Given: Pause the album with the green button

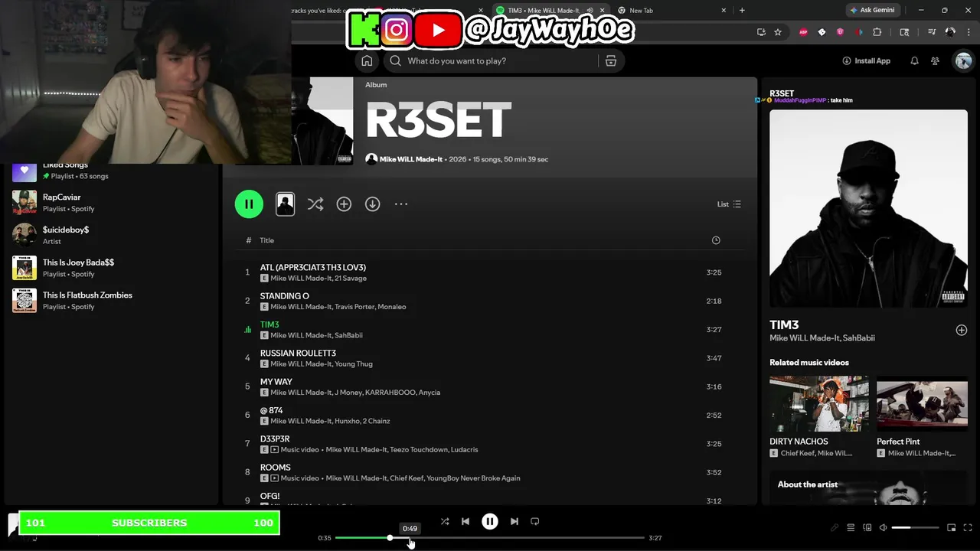Looking at the screenshot, I should [x=249, y=204].
